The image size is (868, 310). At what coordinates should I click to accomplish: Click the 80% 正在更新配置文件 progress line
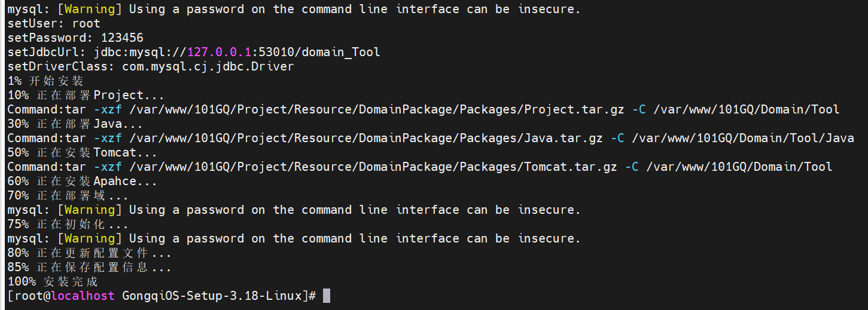pos(89,253)
